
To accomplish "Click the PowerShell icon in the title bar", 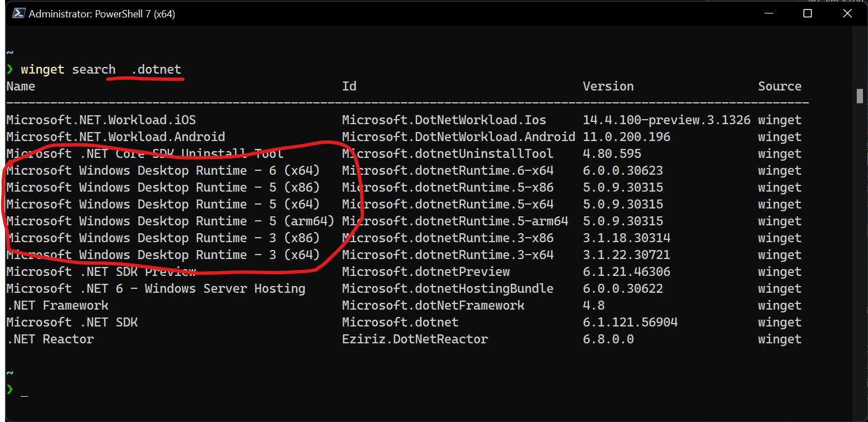I will pyautogui.click(x=19, y=13).
